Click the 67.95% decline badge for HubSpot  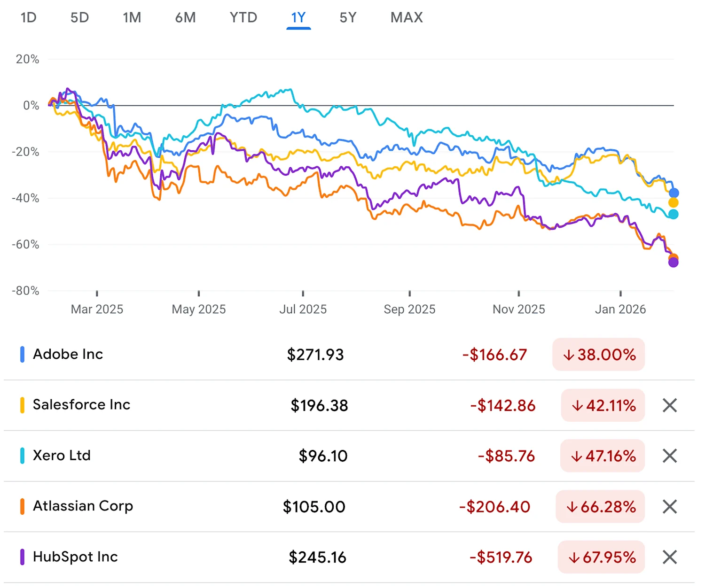coord(601,557)
